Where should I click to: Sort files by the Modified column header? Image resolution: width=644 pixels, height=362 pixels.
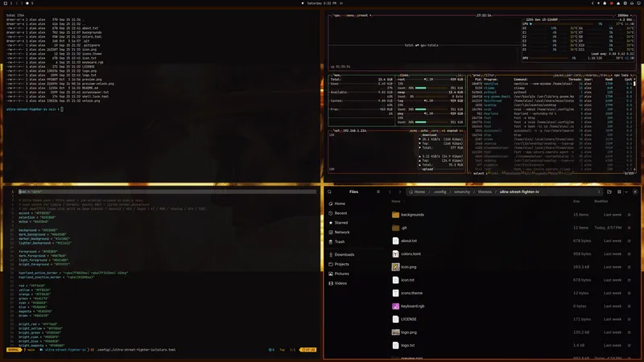(601, 202)
